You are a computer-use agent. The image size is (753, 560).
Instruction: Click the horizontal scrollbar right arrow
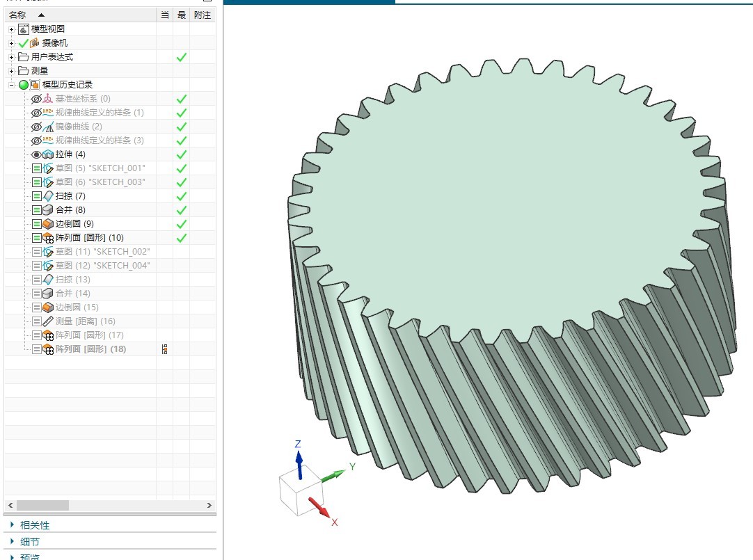point(209,506)
